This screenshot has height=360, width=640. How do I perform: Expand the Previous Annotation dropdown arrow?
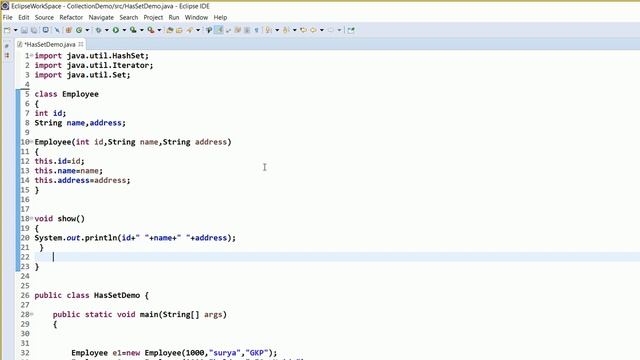click(x=294, y=30)
